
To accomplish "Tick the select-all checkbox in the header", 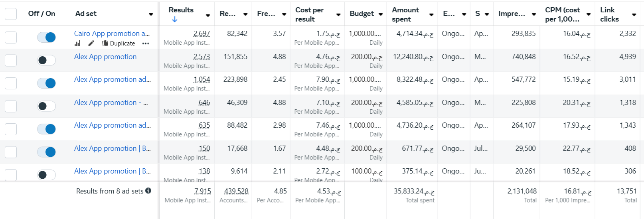I will click(11, 14).
